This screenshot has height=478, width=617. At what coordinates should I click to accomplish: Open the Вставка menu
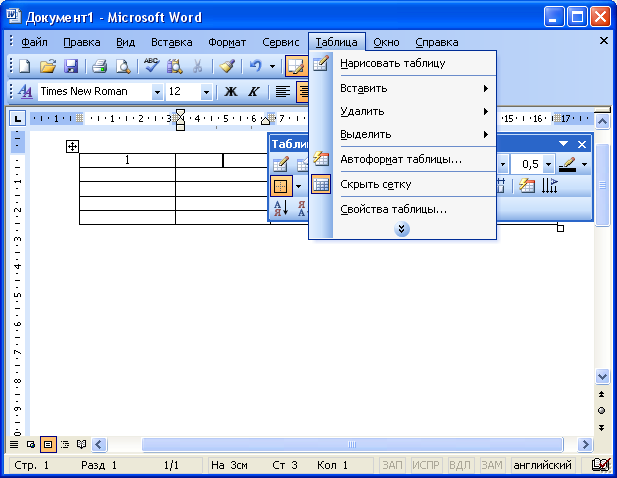[x=172, y=42]
